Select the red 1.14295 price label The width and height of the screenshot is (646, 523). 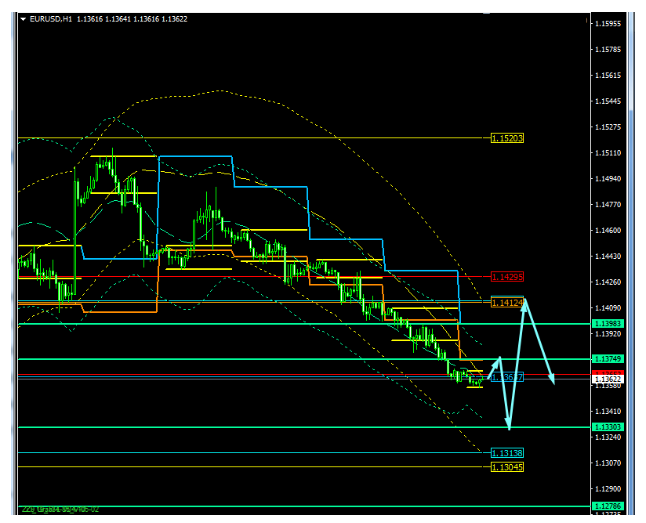508,276
